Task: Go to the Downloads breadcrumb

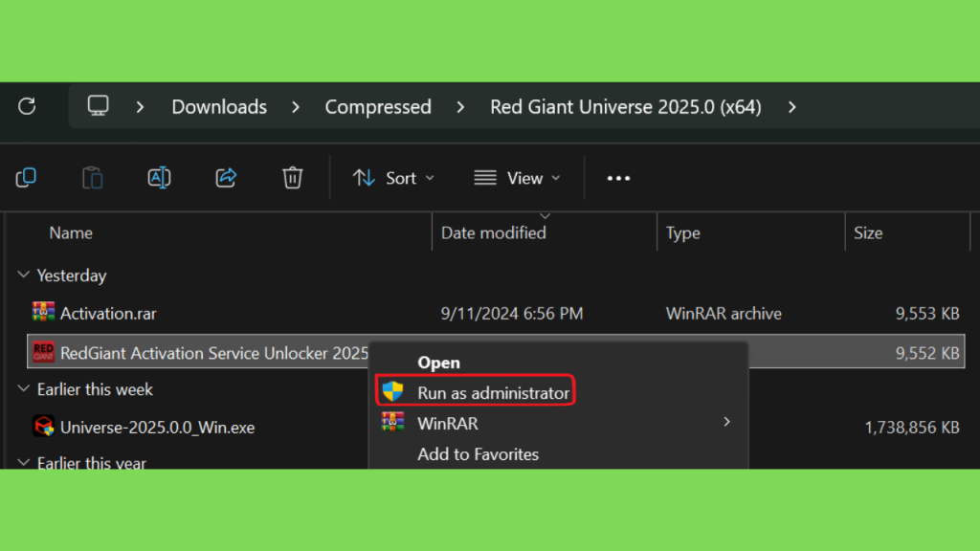Action: pos(219,107)
